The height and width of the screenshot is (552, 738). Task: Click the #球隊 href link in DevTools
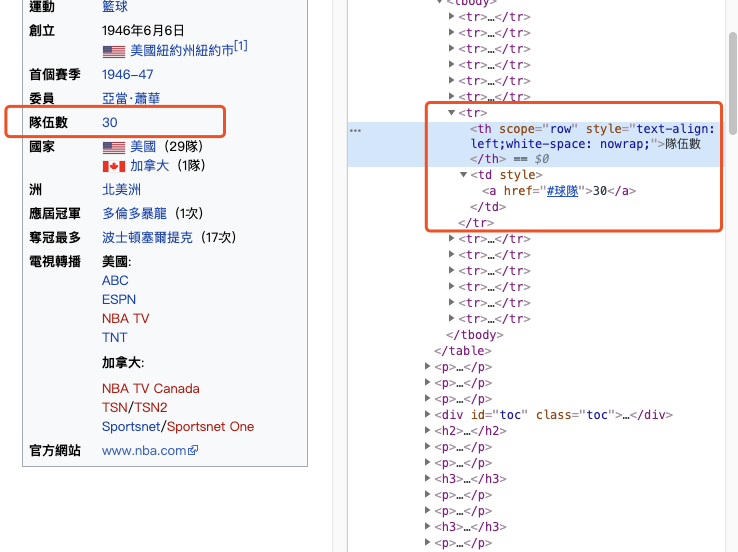point(562,191)
